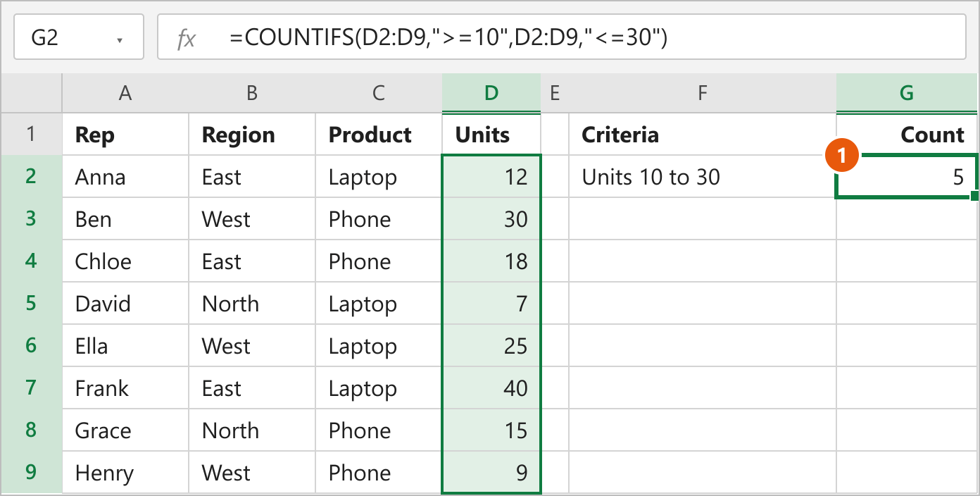Select the cell containing 'Grace'
This screenshot has width=980, height=496.
[x=125, y=430]
